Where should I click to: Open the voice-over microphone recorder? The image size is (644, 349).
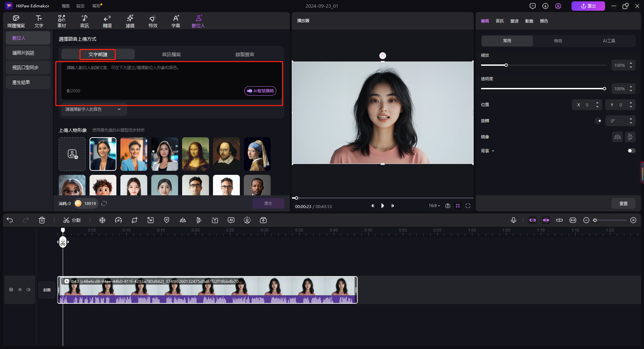pyautogui.click(x=513, y=220)
